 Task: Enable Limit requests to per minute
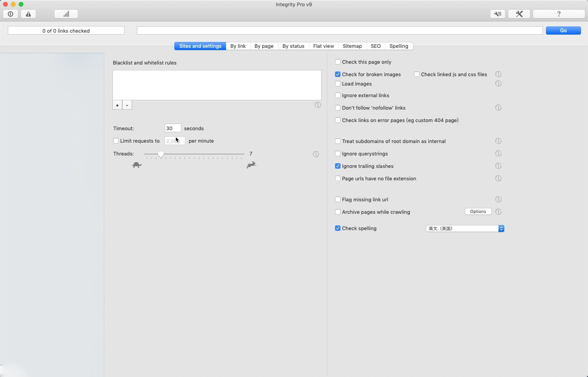[x=116, y=141]
